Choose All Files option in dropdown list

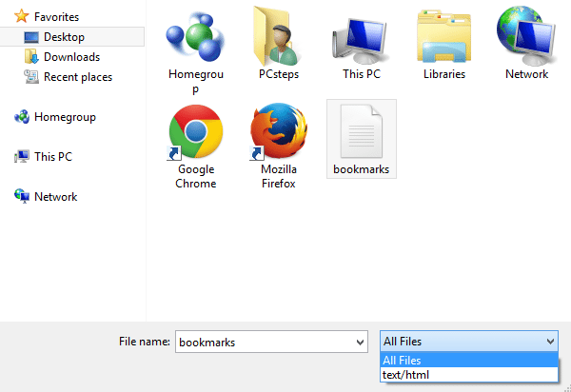point(468,360)
